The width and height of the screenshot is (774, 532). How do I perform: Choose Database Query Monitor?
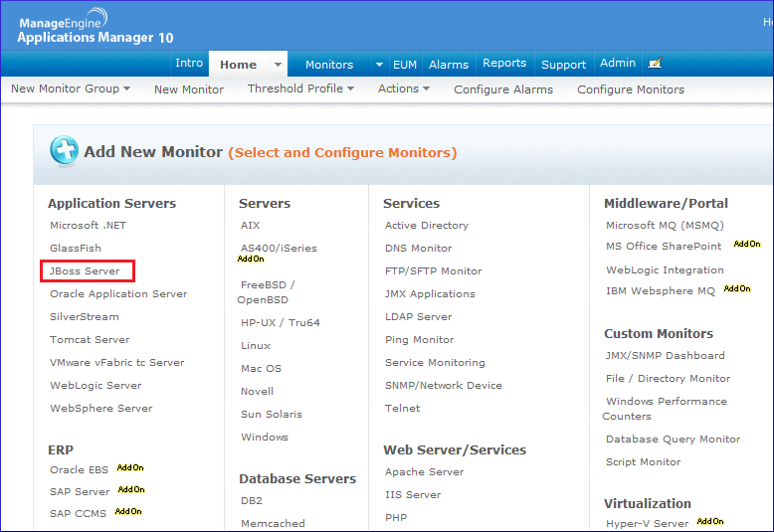(674, 440)
